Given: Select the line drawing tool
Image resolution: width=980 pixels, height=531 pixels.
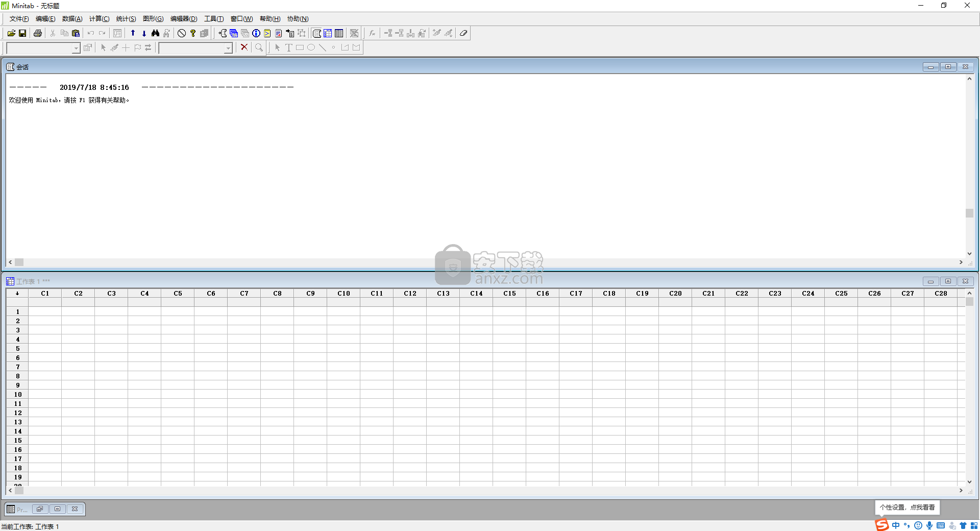Looking at the screenshot, I should 322,47.
